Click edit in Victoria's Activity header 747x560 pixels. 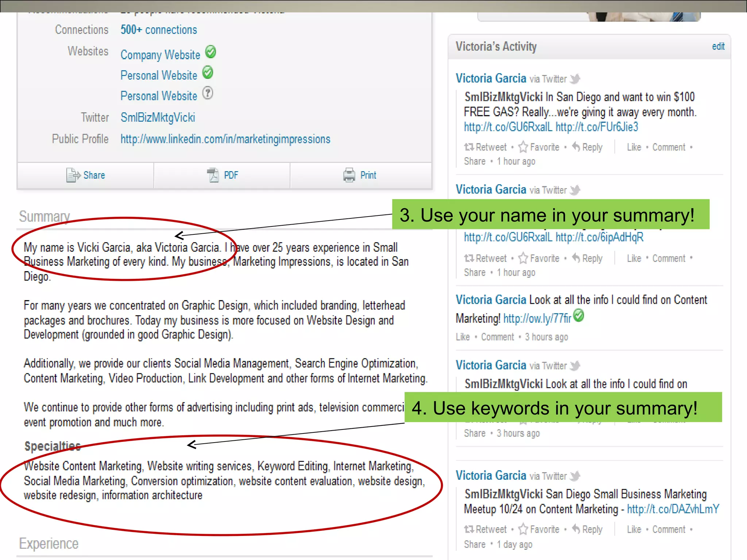718,46
